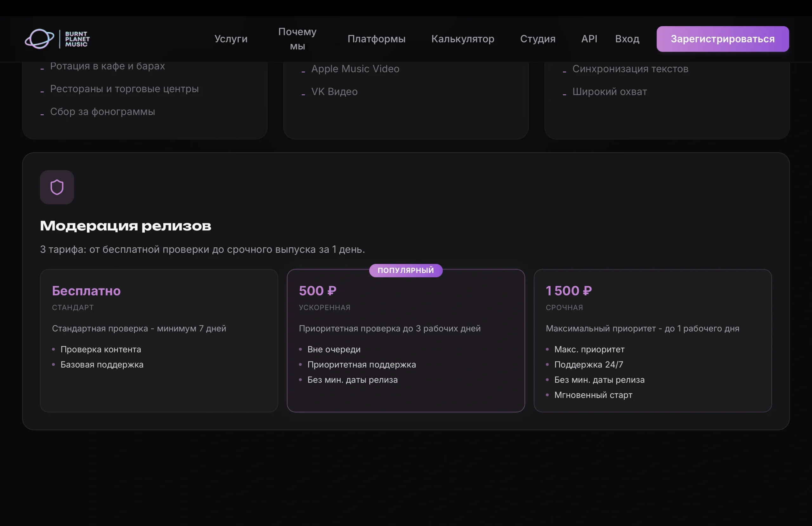This screenshot has height=526, width=812.
Task: Click the Зарегистрироваться button
Action: click(723, 39)
